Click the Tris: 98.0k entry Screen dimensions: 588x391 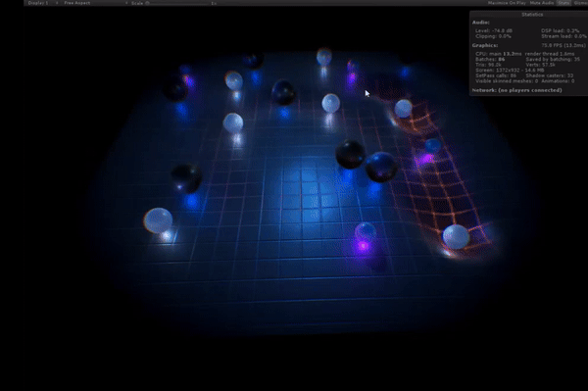click(488, 65)
